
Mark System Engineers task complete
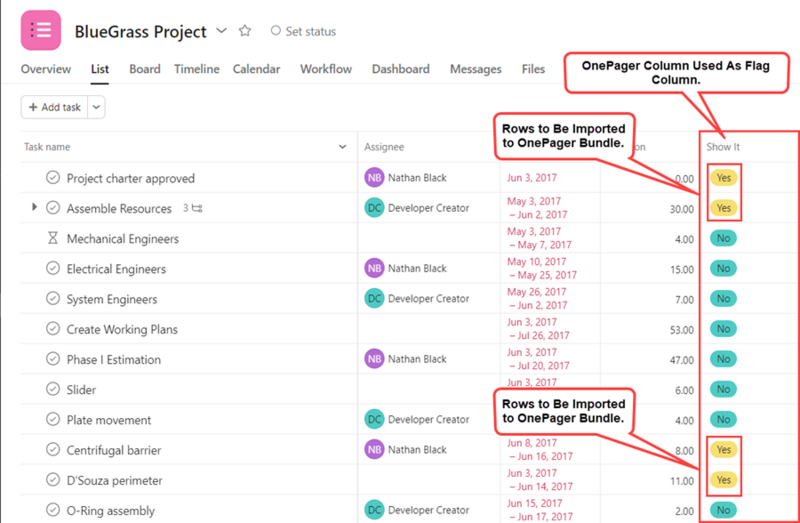click(53, 298)
